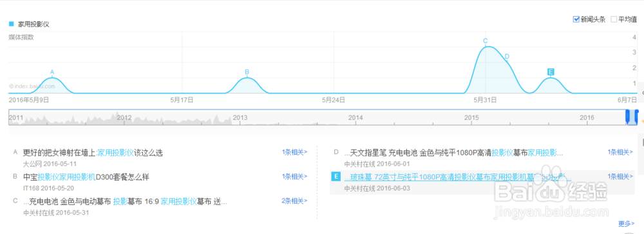Click highlighted marker E on the chart
This screenshot has height=234, width=644.
click(551, 72)
